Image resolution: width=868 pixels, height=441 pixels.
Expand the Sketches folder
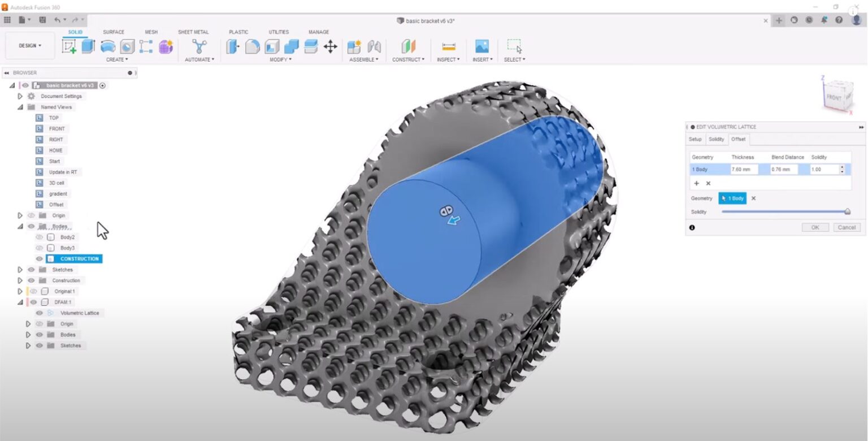[x=20, y=269]
